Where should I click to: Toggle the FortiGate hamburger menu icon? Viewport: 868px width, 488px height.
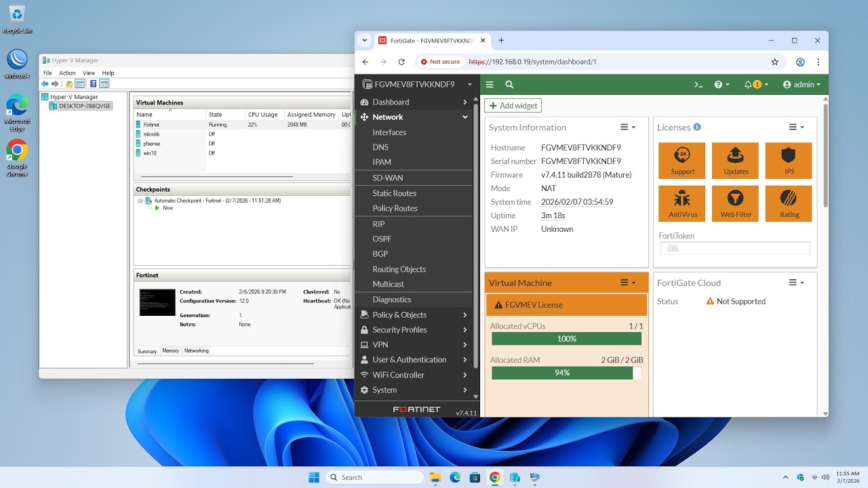[489, 85]
